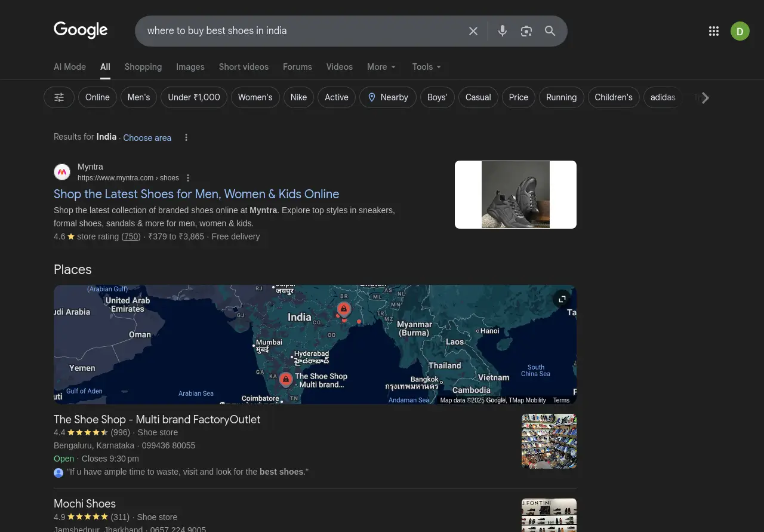
Task: Click the Myntra site name text
Action: coord(90,167)
